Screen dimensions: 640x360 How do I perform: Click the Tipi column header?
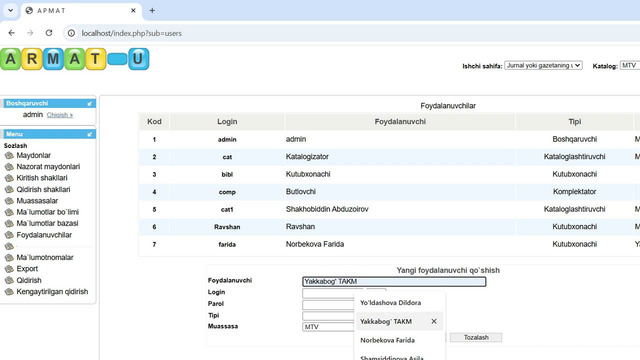click(x=574, y=122)
